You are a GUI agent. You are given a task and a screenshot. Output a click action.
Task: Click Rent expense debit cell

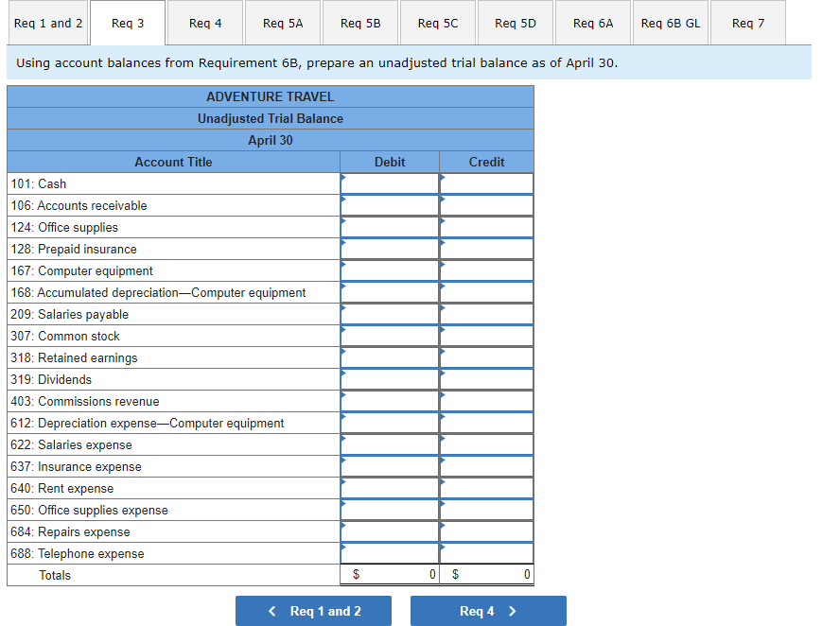[390, 488]
